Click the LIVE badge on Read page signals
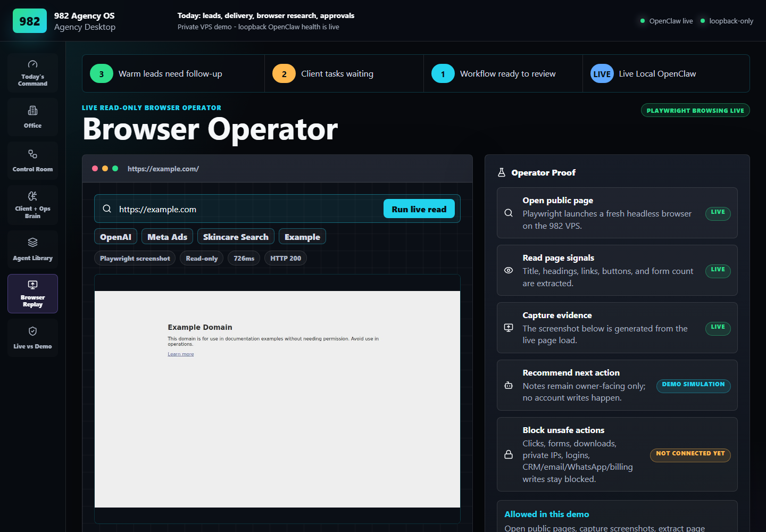Image resolution: width=766 pixels, height=532 pixels. pos(718,270)
